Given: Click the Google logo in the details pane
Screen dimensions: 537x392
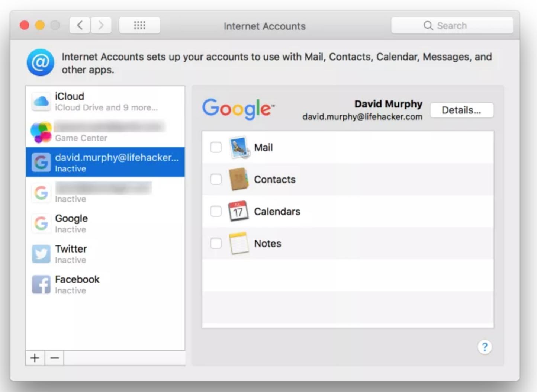Looking at the screenshot, I should 238,109.
